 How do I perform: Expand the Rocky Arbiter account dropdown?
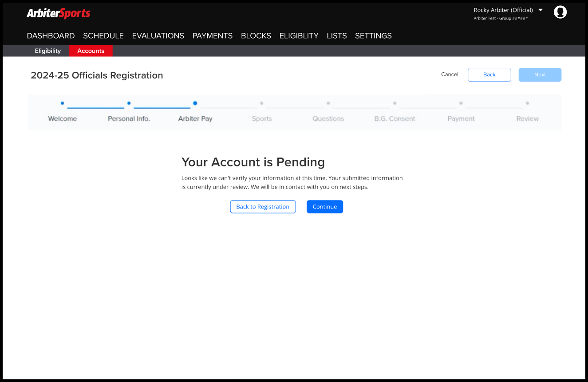508,10
